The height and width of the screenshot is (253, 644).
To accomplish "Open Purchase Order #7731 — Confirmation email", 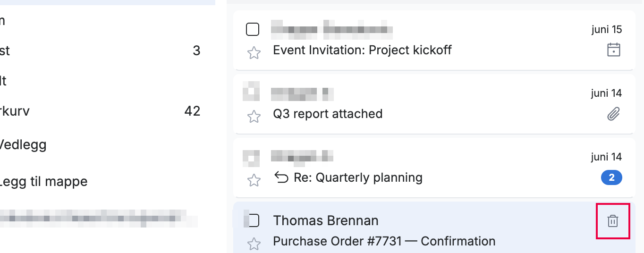I will pyautogui.click(x=384, y=241).
